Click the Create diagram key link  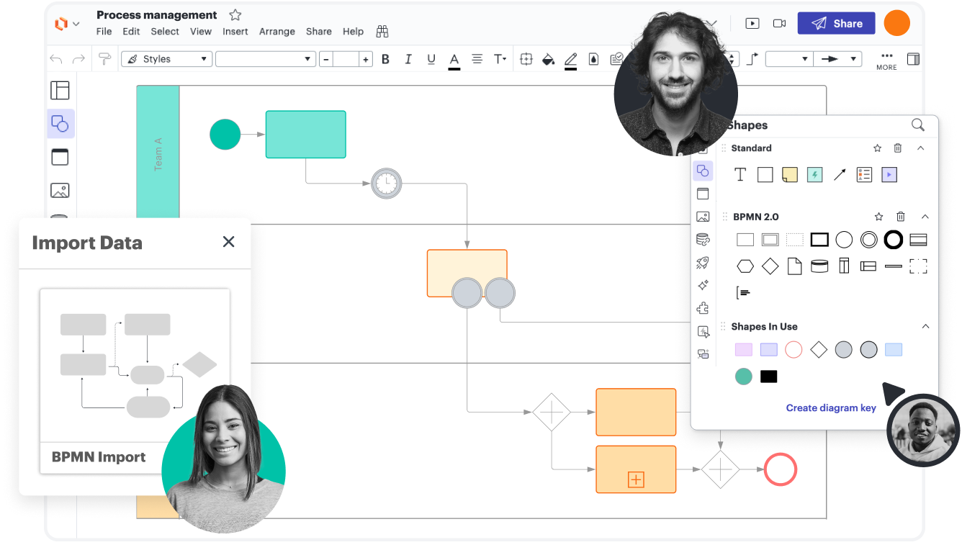(x=830, y=407)
